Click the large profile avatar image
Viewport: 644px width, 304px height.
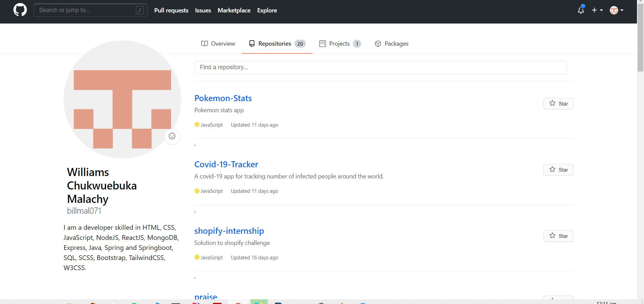(122, 99)
